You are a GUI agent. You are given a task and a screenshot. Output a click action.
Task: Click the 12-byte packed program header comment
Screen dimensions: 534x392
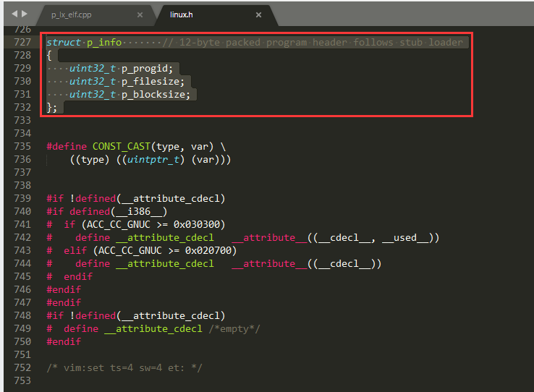point(313,43)
